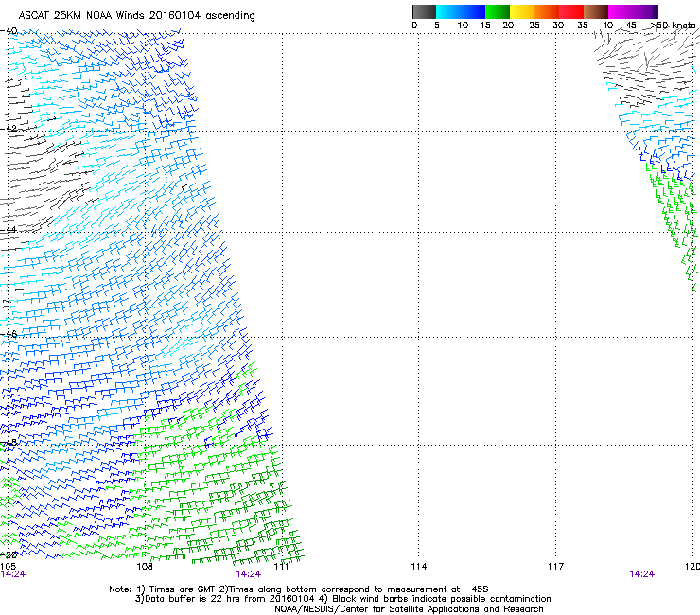Click the green 15-20 knots color segment
Viewport: 700px width, 615px height.
point(498,11)
